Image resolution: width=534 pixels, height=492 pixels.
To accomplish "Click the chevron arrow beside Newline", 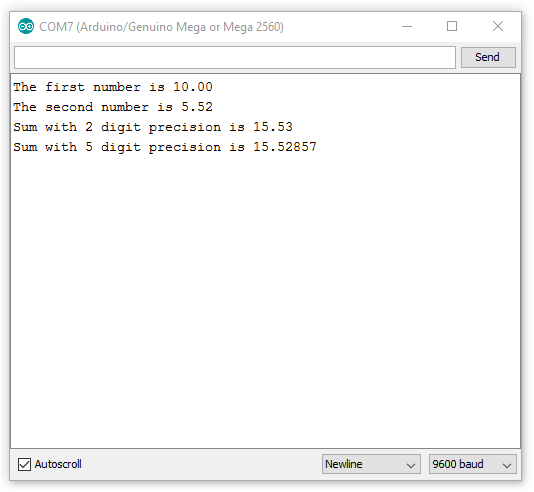I will tap(411, 465).
